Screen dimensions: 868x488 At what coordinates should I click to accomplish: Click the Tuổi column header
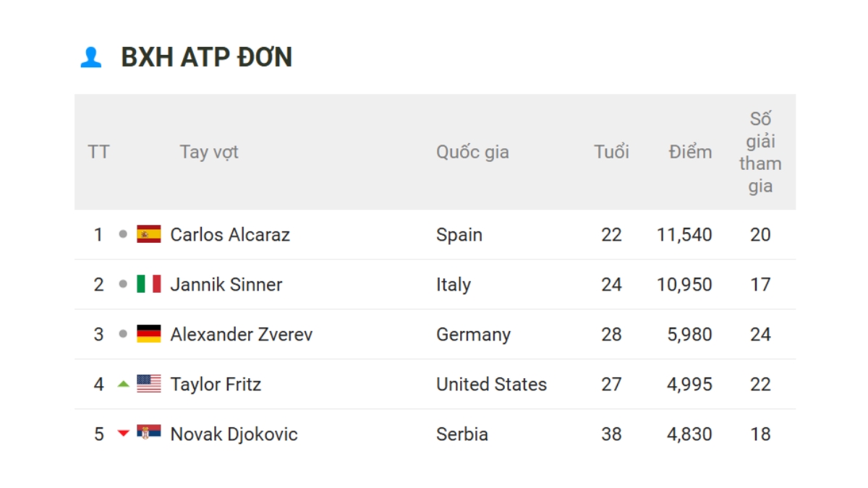611,152
